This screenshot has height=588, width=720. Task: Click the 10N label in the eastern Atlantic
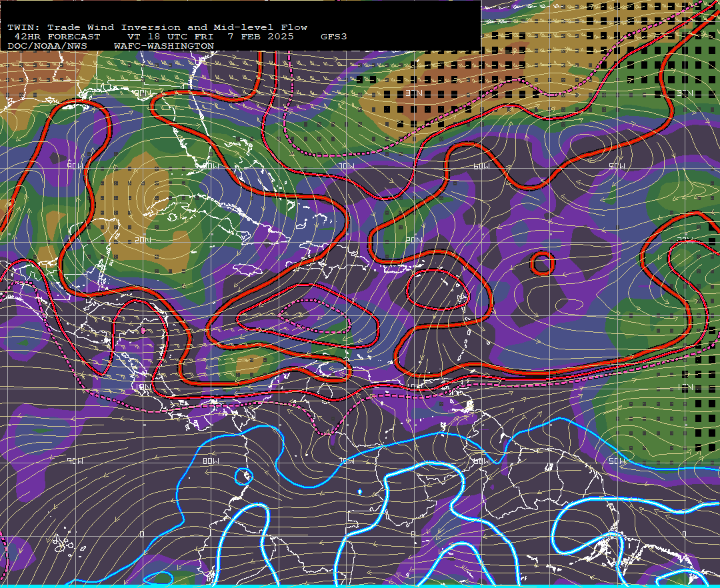coord(685,387)
